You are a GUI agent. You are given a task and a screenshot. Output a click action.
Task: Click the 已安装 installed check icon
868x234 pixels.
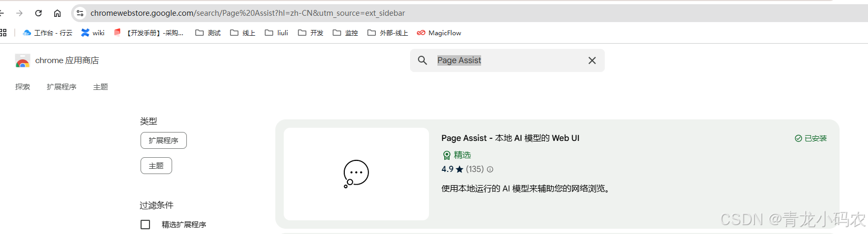[x=799, y=138]
